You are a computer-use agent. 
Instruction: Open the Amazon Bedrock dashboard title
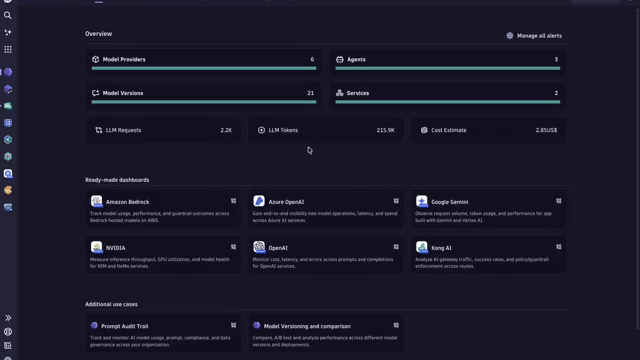pos(127,202)
